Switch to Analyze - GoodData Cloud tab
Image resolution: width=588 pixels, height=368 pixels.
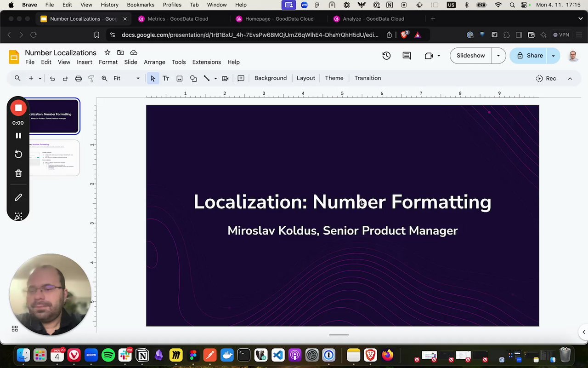pos(373,19)
